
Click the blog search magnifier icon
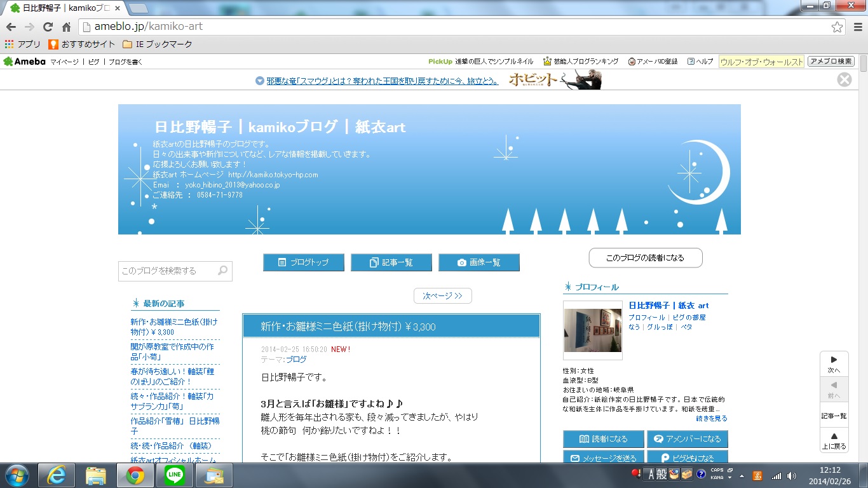click(x=223, y=271)
